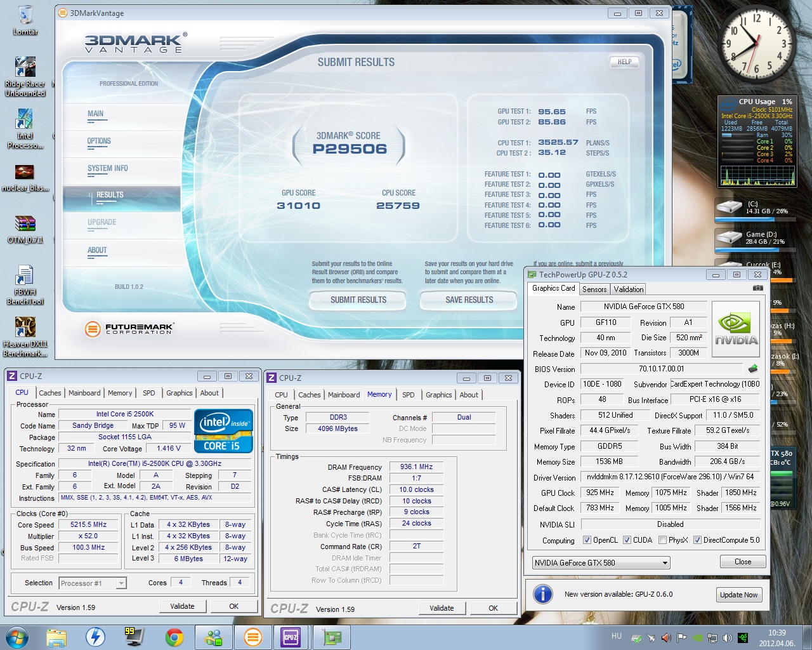Open the monitor 99 taskbar icon
The width and height of the screenshot is (812, 650).
134,636
